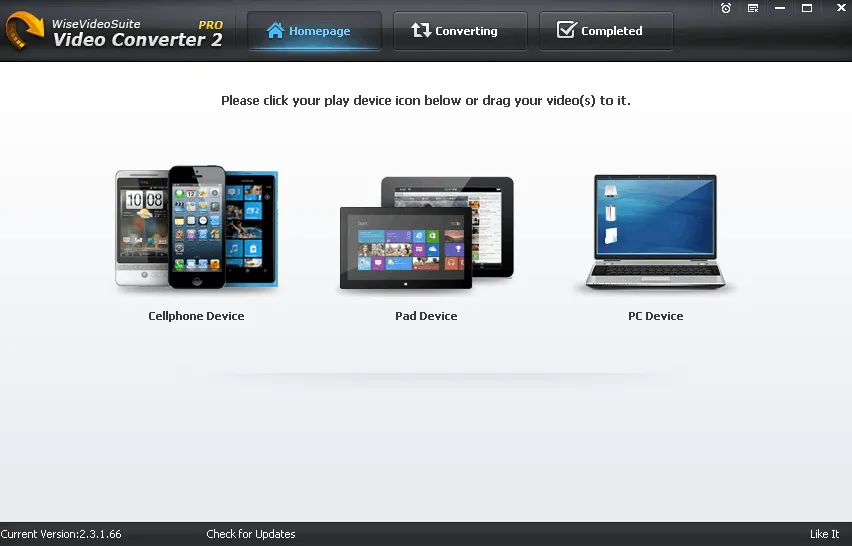Open the menu list icon beside the alarm clock
This screenshot has width=852, height=546.
(752, 8)
